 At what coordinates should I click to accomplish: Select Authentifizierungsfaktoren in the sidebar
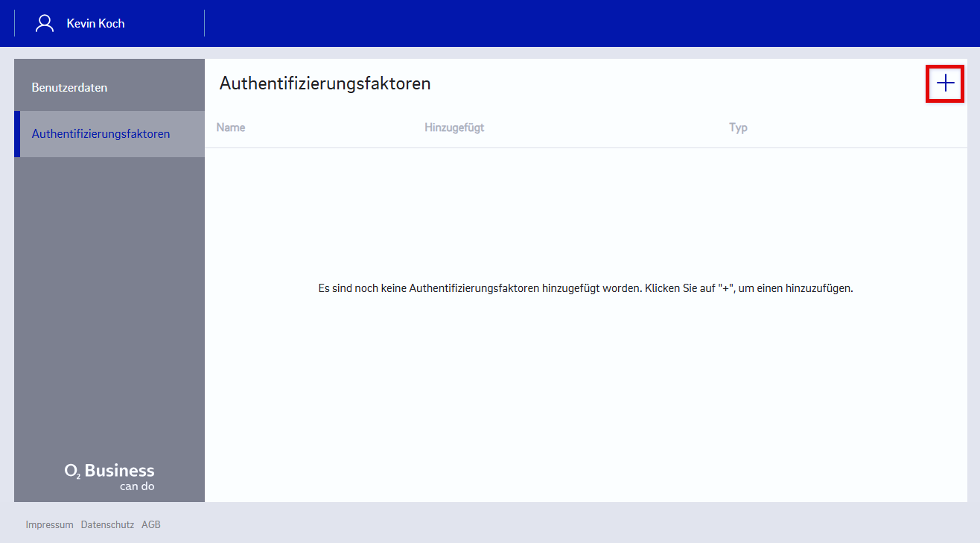pyautogui.click(x=101, y=134)
